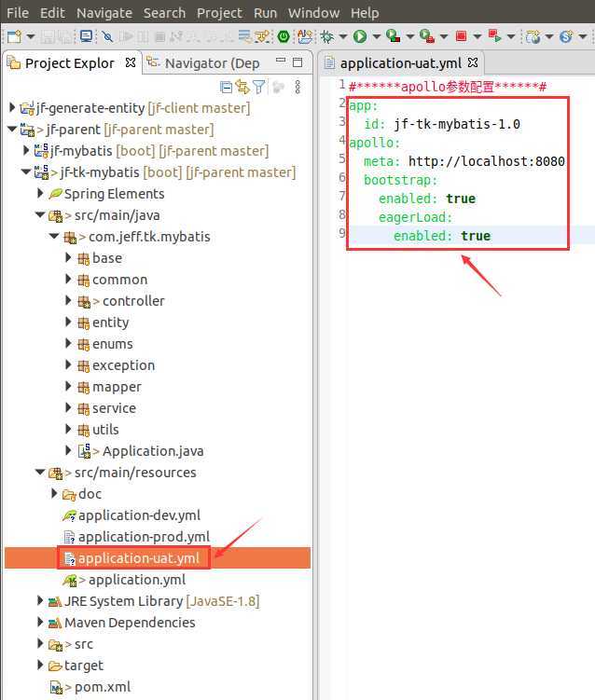Open Project Explorer View Menu dots
Image resolution: width=595 pixels, height=700 pixels.
(x=297, y=87)
